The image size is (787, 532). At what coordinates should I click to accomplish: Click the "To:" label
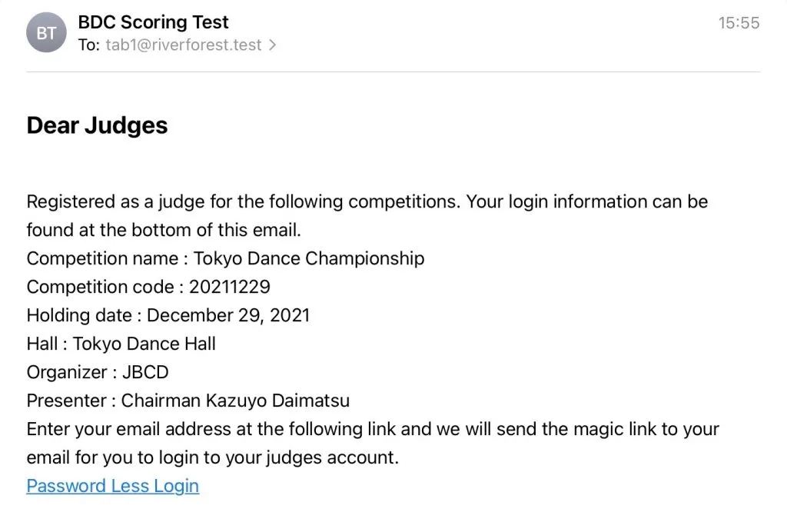(88, 45)
